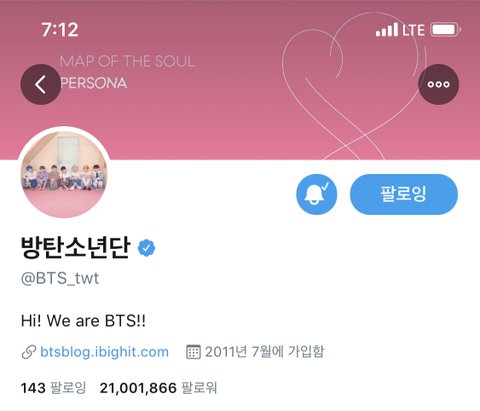Tap the cellular signal bars icon

tap(387, 30)
